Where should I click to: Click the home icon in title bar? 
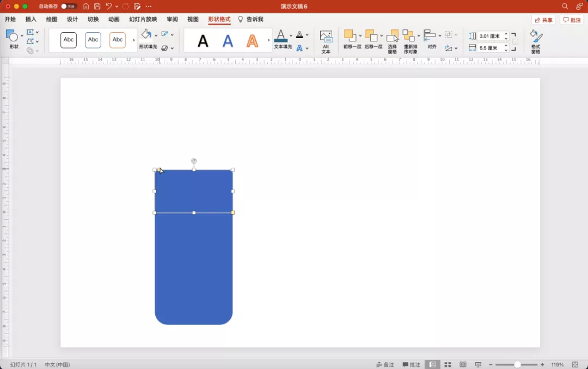tap(86, 7)
